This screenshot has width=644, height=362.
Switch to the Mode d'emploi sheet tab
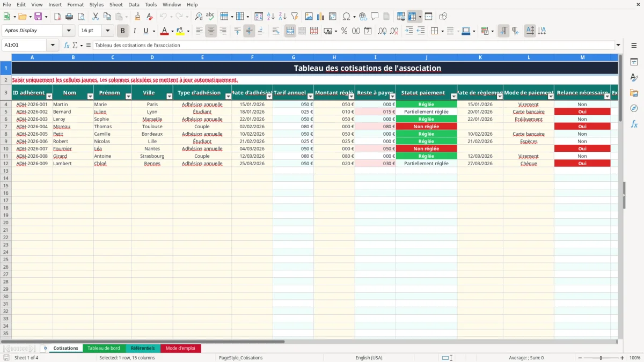(x=180, y=348)
